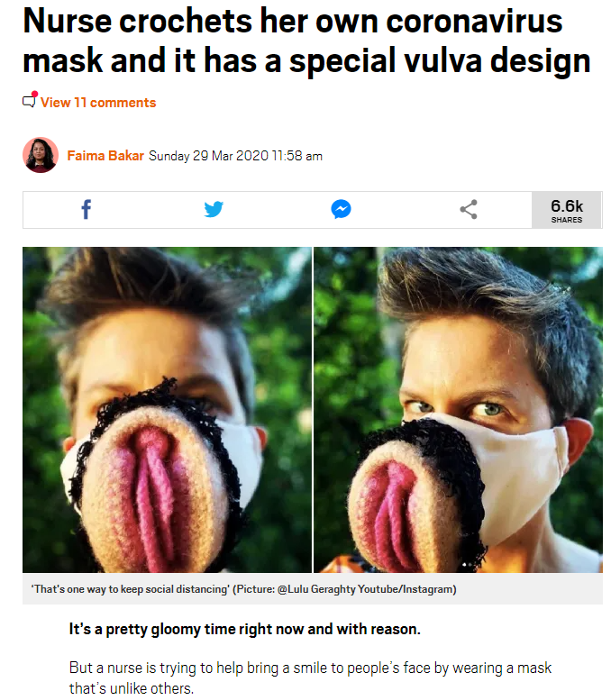Viewport: 611px width, 700px height.
Task: Click the word coronavirus in headline
Action: click(474, 22)
